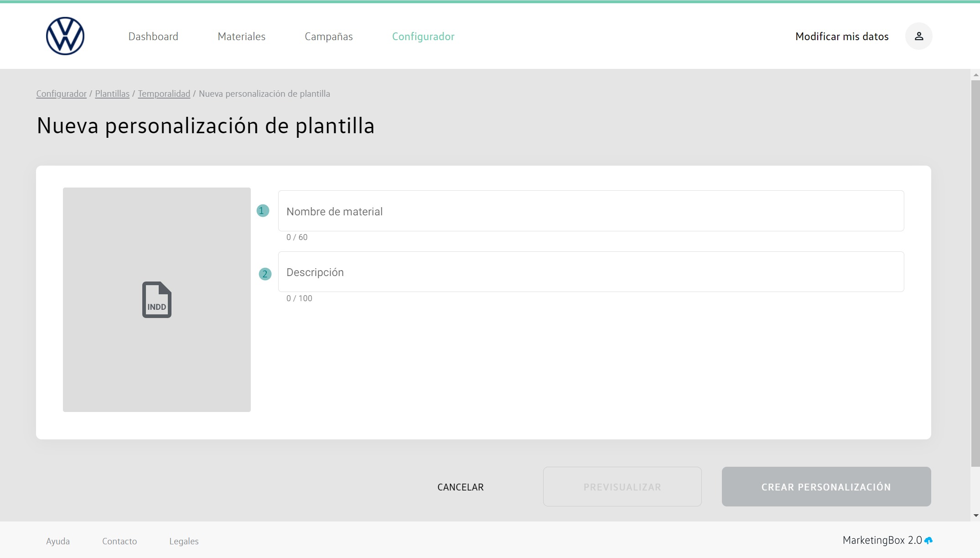980x558 pixels.
Task: Click the step 1 number badge
Action: (263, 211)
